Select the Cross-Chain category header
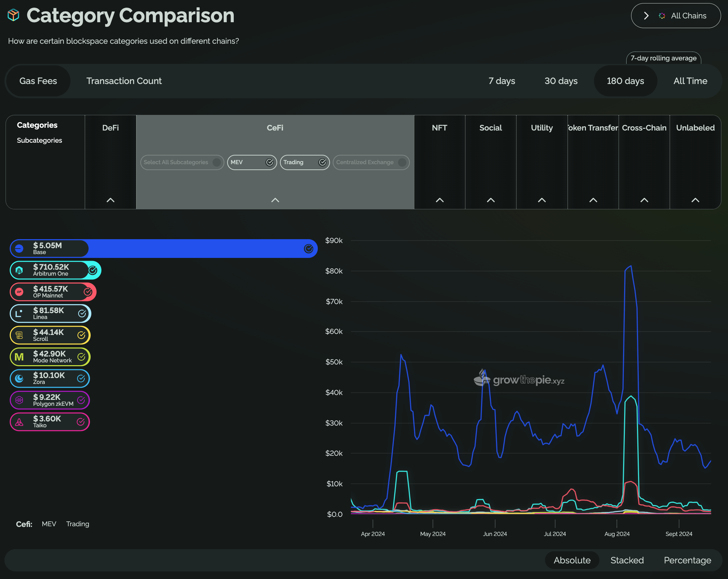 [x=644, y=128]
